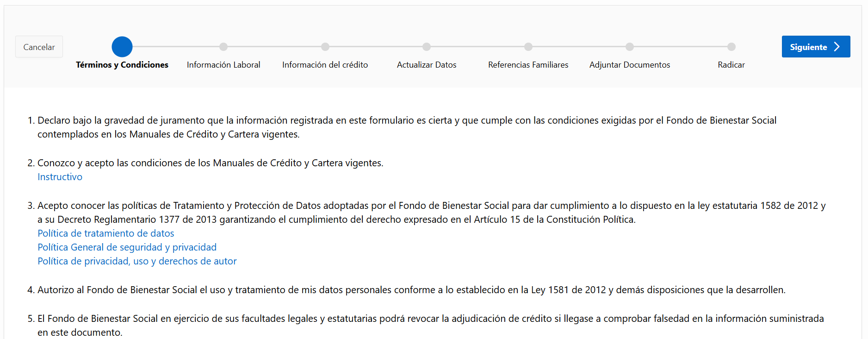Screen dimensions: 868x339
Task: Click the step dot above Referencias Familiares
Action: tap(528, 47)
